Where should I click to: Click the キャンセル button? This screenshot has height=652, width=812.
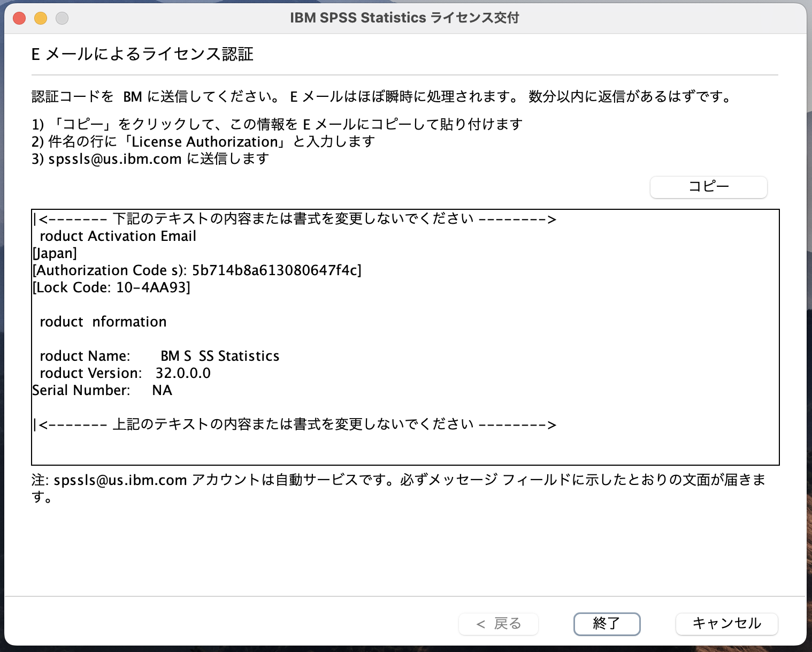click(726, 624)
